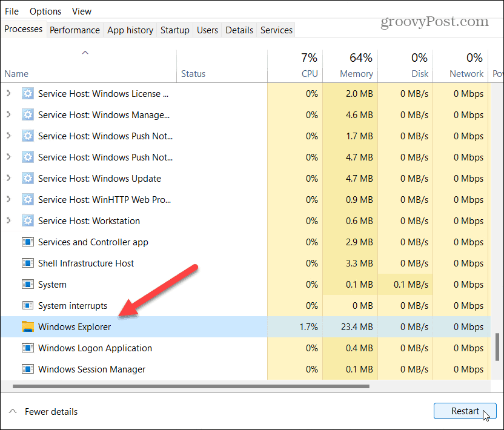Switch to the Performance tab

[x=75, y=30]
